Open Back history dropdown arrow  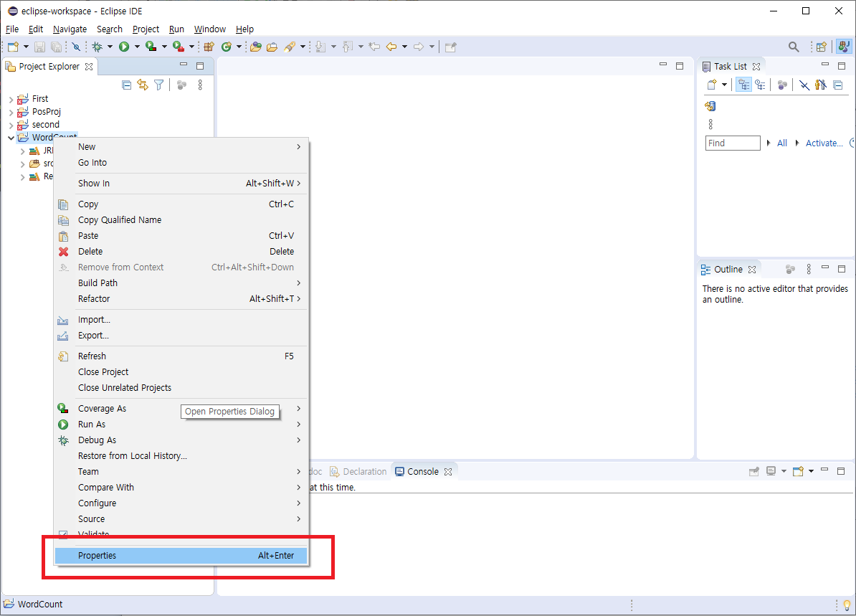(404, 47)
